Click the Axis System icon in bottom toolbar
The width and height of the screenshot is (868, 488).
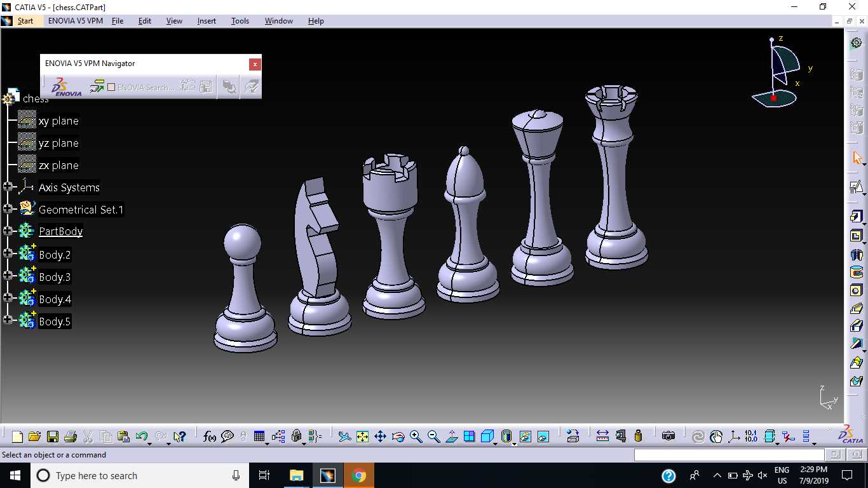point(734,437)
